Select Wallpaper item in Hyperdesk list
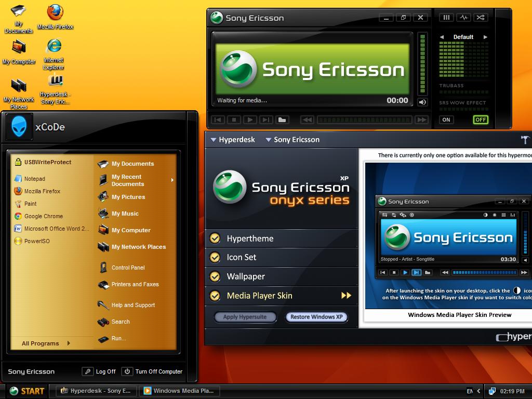Viewport: 532px width, 399px height. [x=282, y=276]
